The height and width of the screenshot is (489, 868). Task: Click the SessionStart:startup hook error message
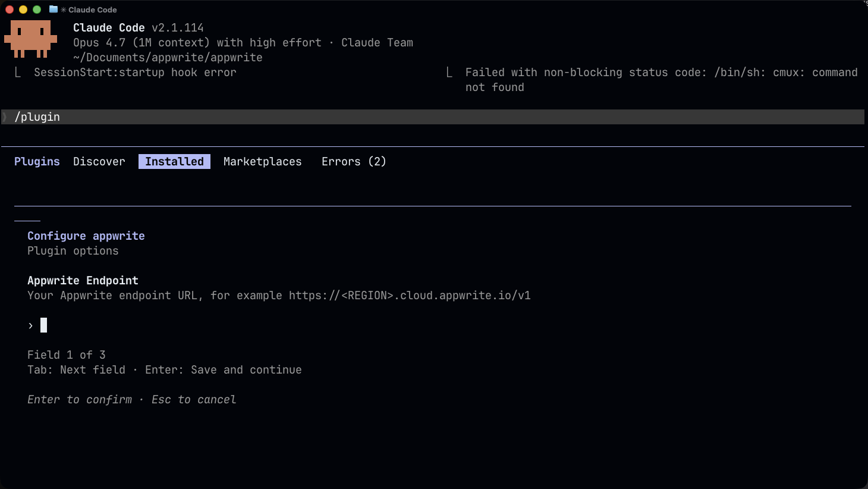(x=135, y=72)
